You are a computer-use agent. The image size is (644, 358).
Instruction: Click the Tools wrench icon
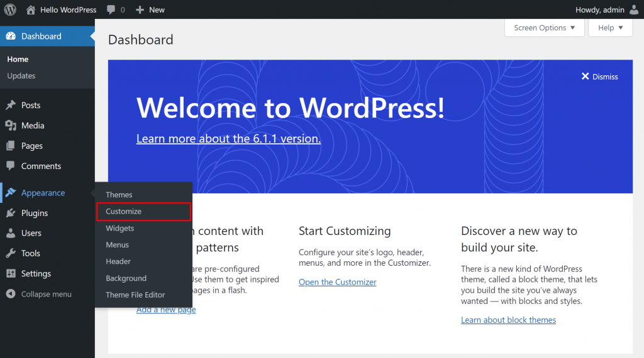[11, 253]
